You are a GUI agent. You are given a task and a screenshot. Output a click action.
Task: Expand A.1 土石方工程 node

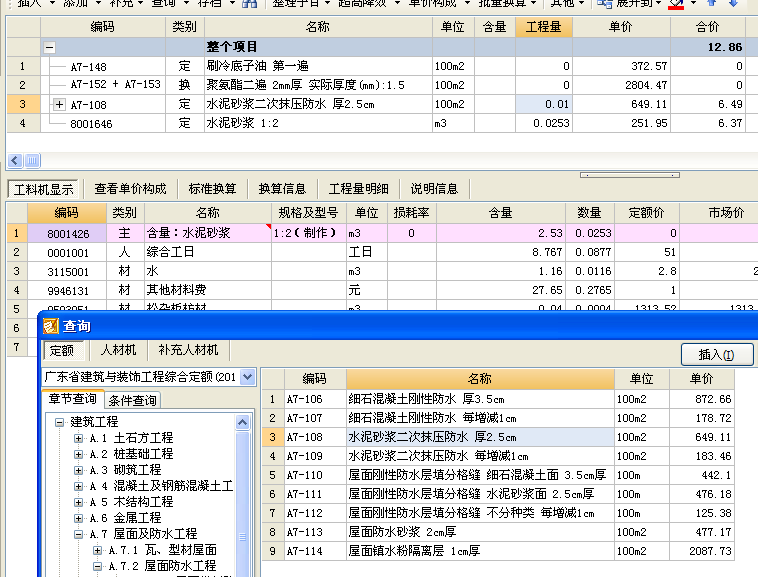pyautogui.click(x=78, y=438)
